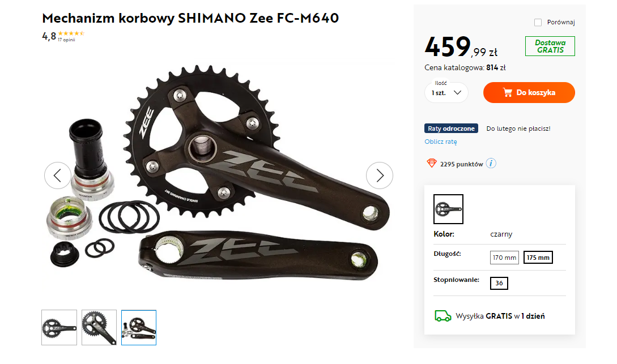Add the product with Do koszyka button
The width and height of the screenshot is (617, 364).
529,93
